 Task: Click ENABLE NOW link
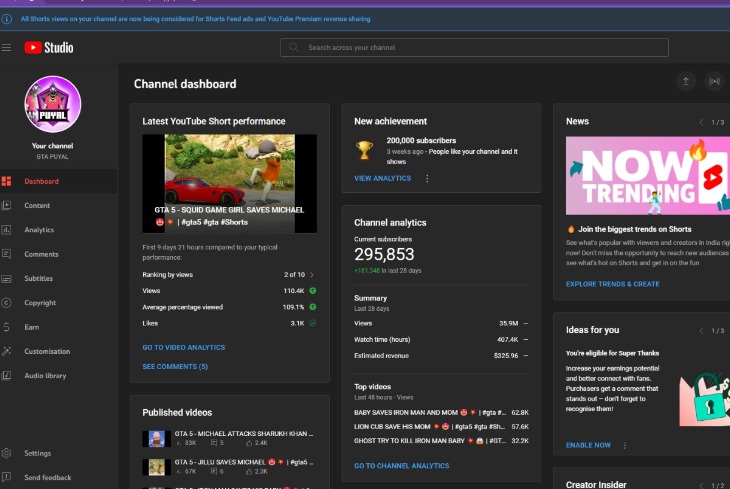tap(588, 445)
